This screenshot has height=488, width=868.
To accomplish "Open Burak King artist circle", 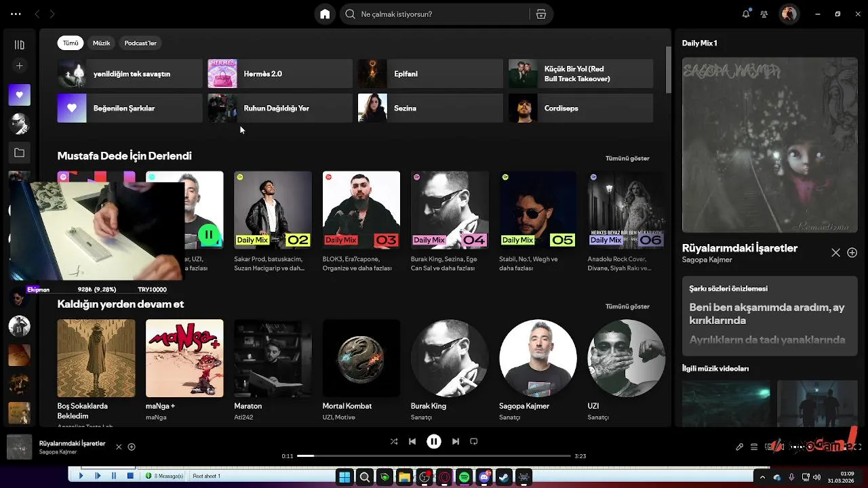I will [x=450, y=358].
